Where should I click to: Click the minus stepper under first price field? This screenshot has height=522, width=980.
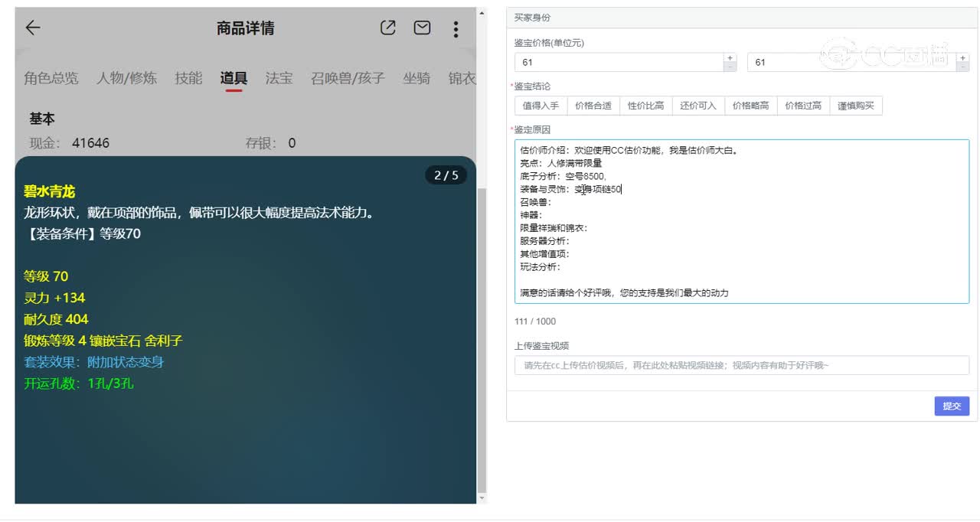(x=730, y=67)
